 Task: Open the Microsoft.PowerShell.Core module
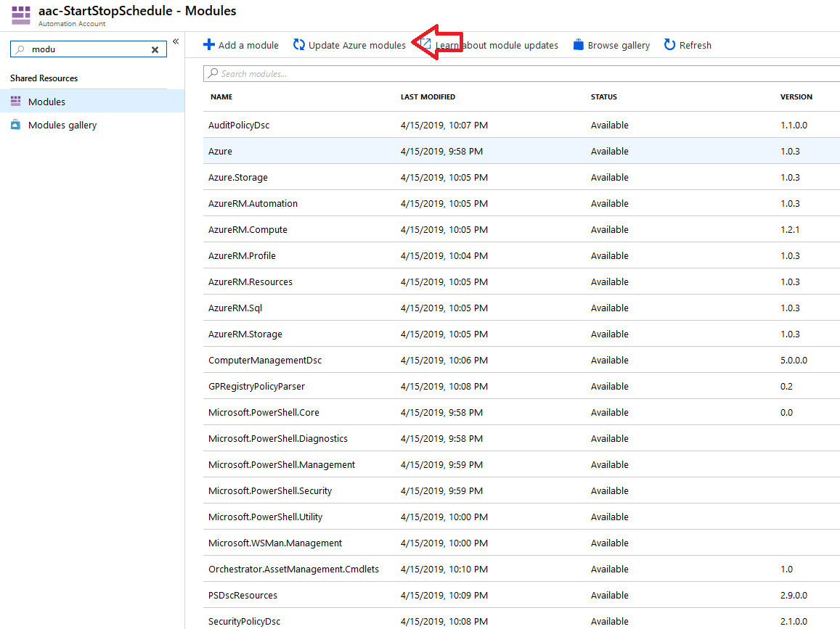click(264, 413)
